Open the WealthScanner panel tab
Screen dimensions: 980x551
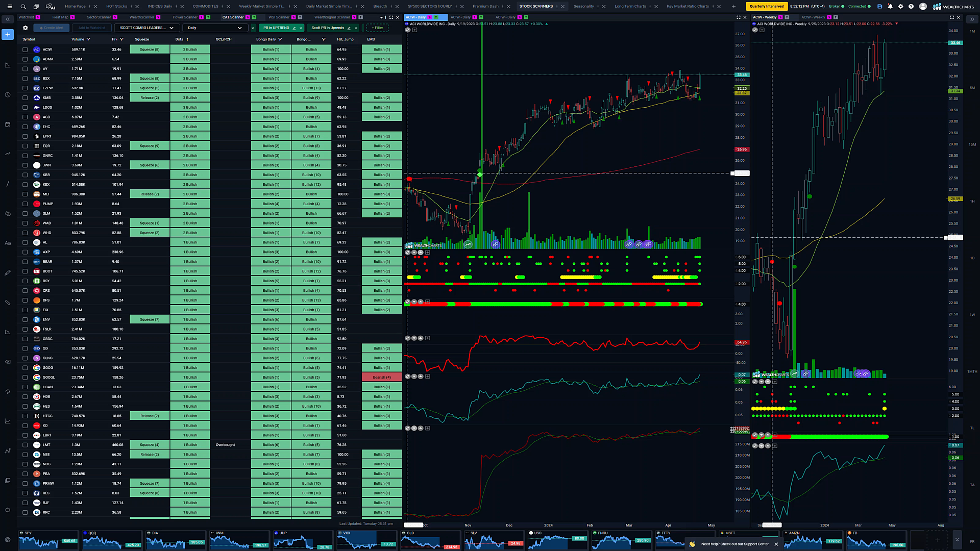(142, 17)
